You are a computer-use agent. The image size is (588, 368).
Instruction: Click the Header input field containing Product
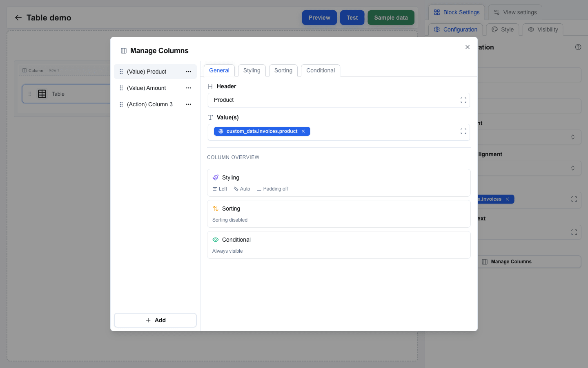tap(339, 100)
